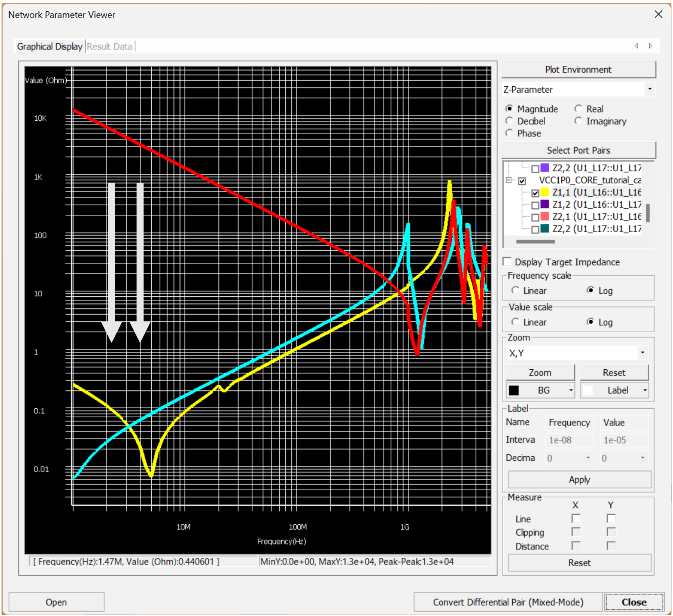Check the Z2,1 red port pair checkbox
This screenshot has height=616, width=673.
pyautogui.click(x=535, y=217)
